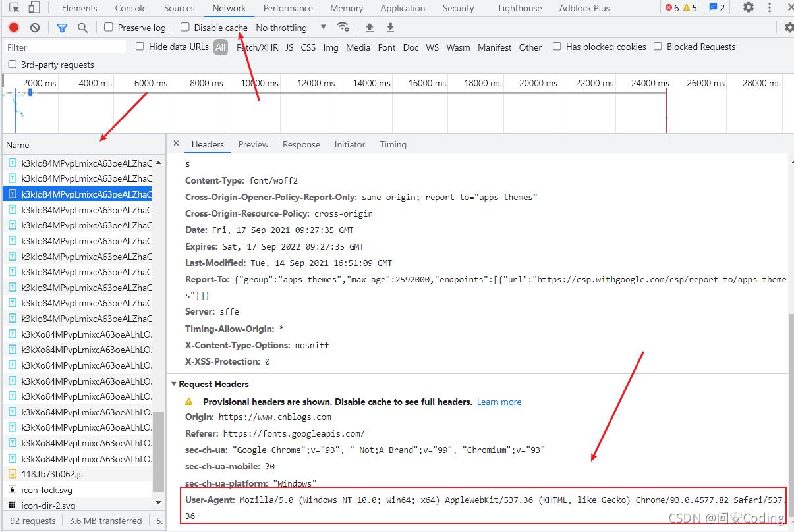Enable Preserve log checkbox
Screen dimensions: 794x532
pos(109,27)
